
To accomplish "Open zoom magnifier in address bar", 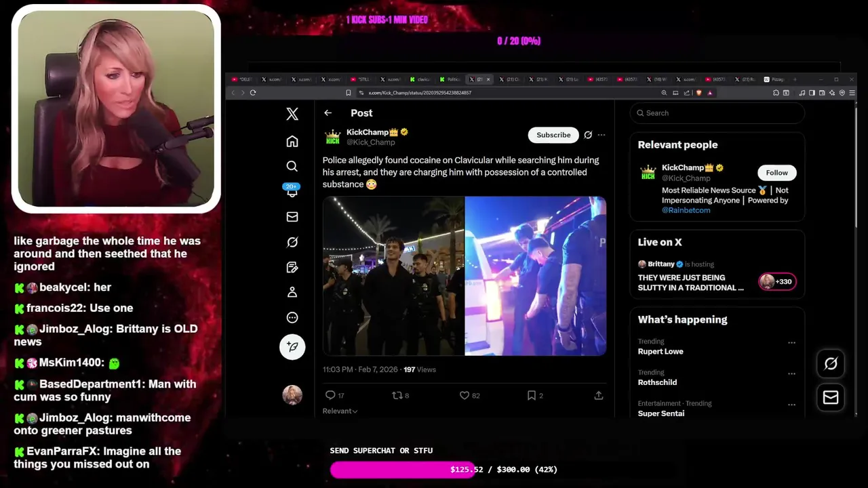I will point(664,93).
